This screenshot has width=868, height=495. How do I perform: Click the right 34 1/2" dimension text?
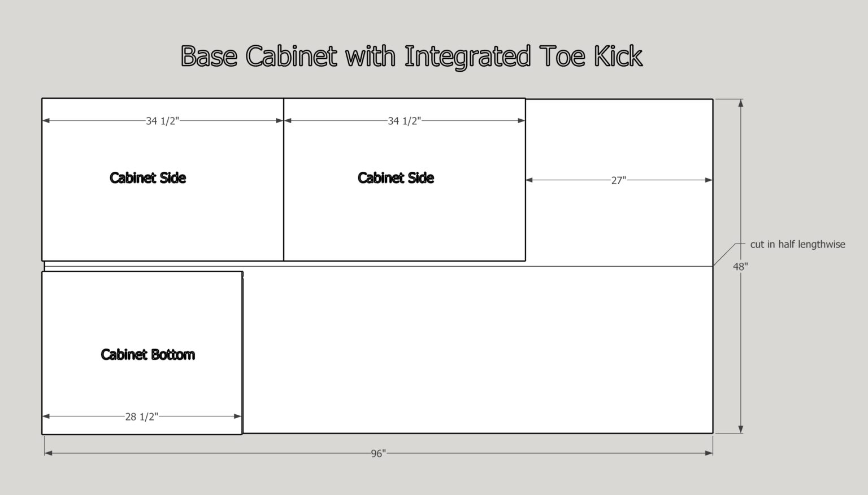405,120
